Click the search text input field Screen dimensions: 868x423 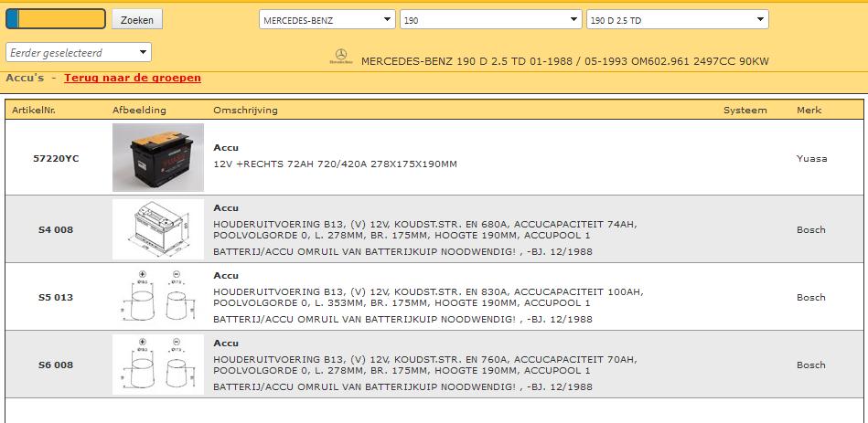pos(56,19)
